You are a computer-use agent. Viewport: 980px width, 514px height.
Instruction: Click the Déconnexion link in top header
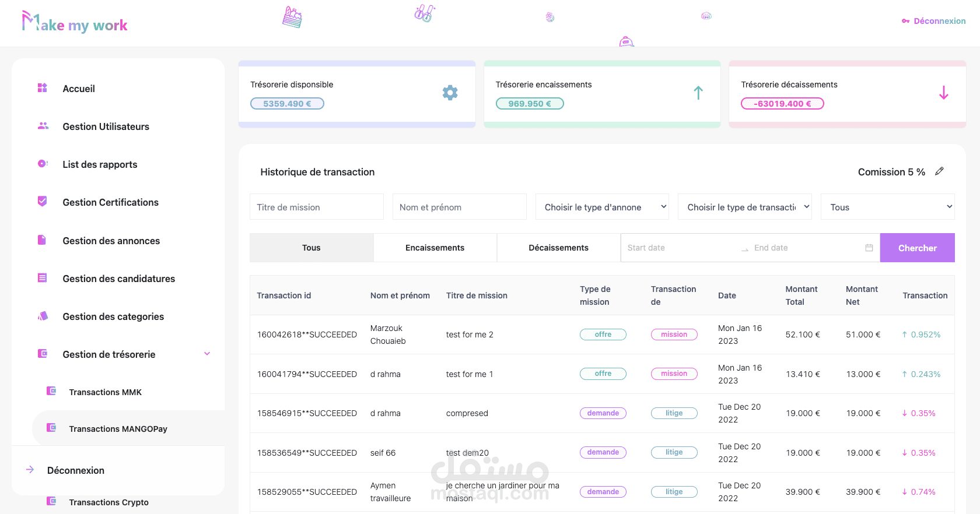(933, 21)
